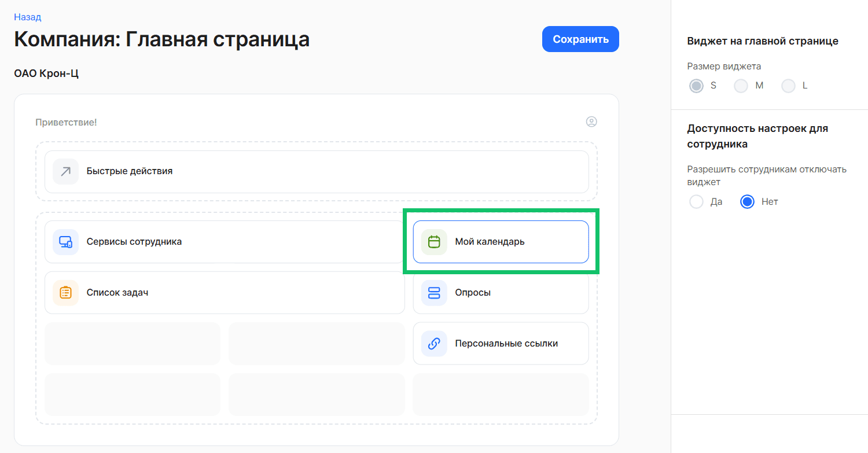Click the calendar icon on Мой календарь
Viewport: 868px width, 453px height.
click(x=434, y=241)
